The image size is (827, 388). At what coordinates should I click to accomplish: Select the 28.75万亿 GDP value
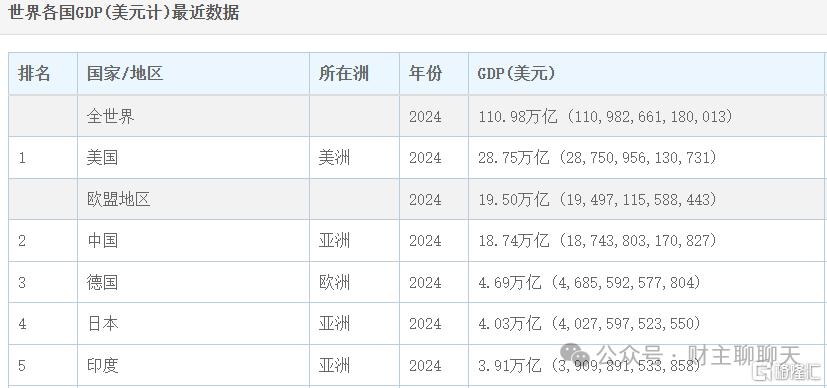(x=598, y=158)
